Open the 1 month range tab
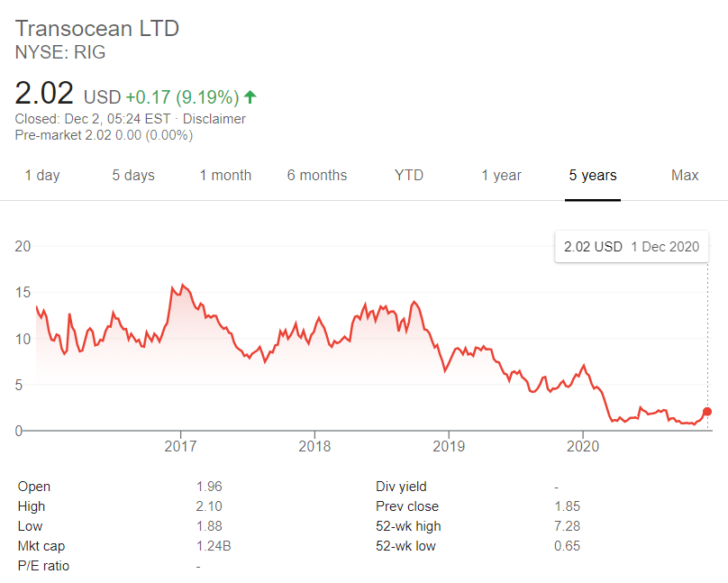The height and width of the screenshot is (583, 728). pos(225,176)
